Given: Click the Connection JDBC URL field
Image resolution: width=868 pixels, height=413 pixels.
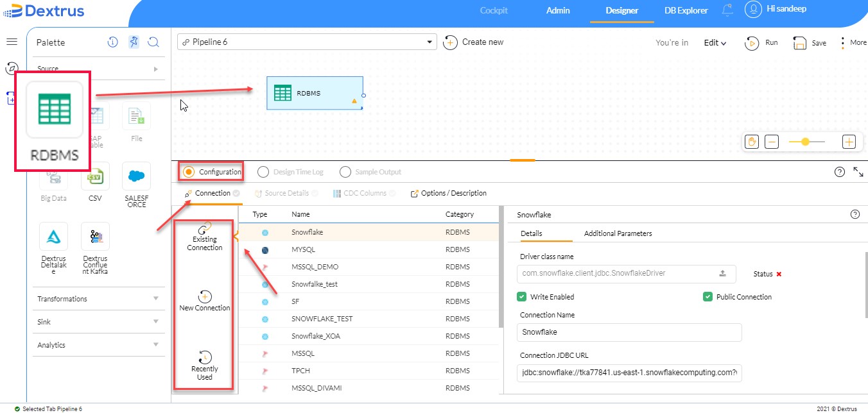Looking at the screenshot, I should [x=629, y=373].
